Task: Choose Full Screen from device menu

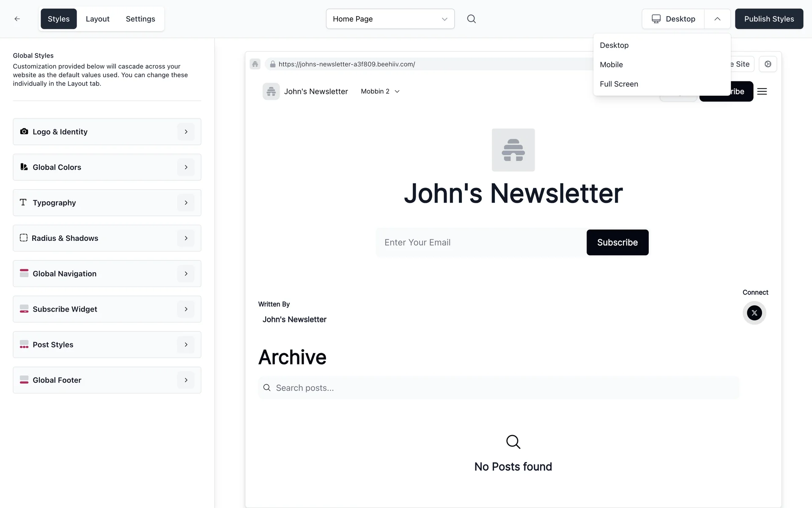Action: 619,84
